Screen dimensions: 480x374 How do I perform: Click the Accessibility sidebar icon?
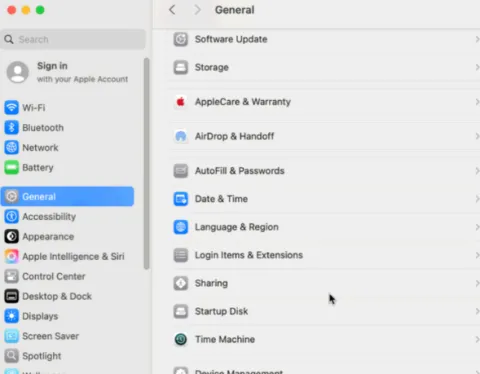12,217
